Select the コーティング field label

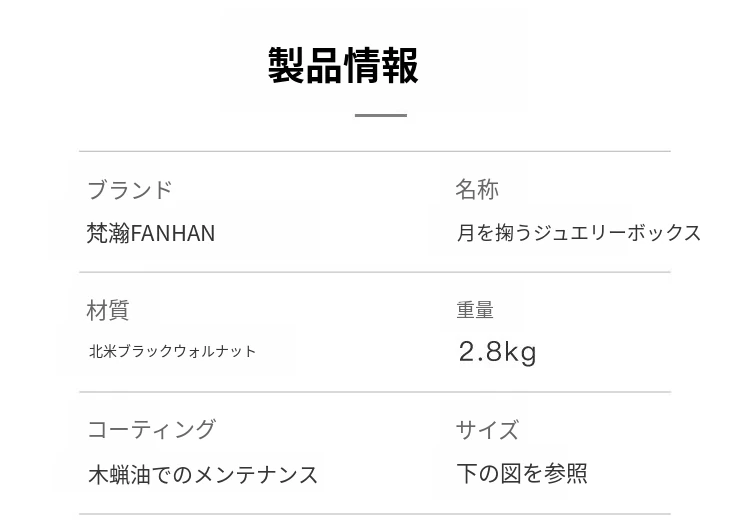click(x=151, y=429)
